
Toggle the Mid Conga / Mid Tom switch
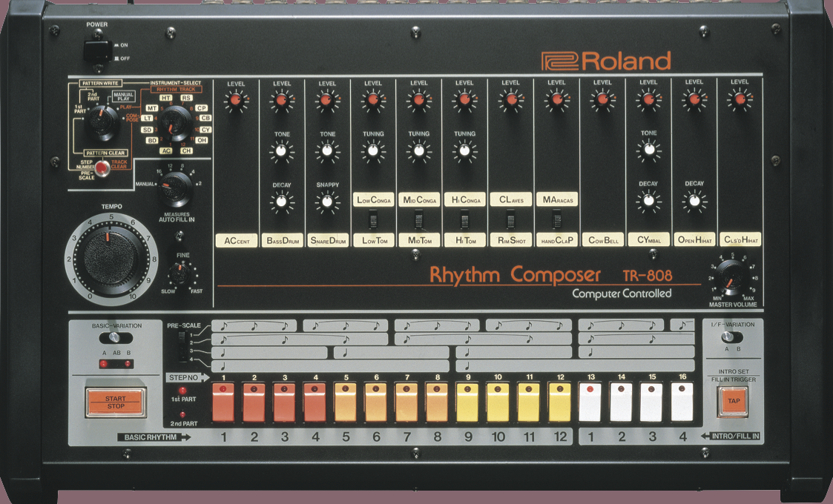(419, 219)
